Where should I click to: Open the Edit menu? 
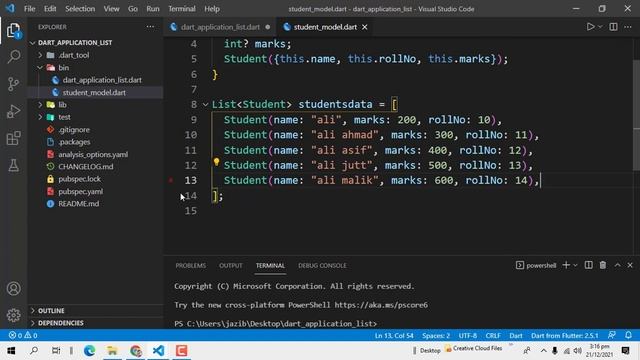[x=50, y=9]
